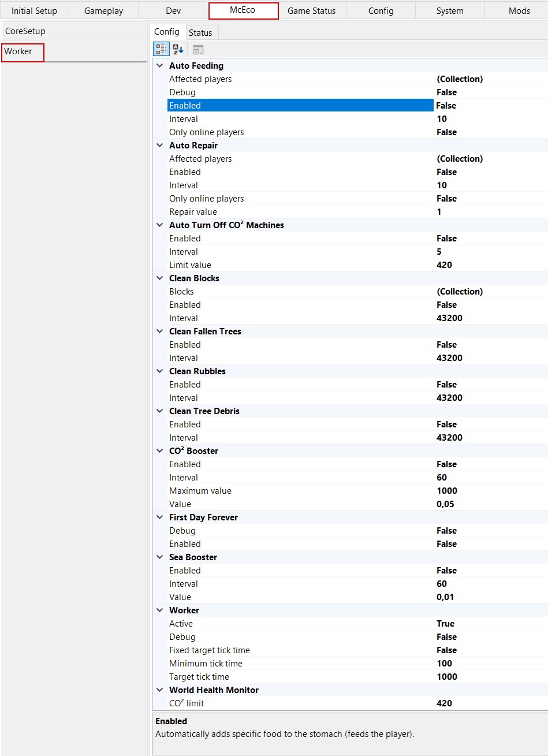Edit the Target tick time value 1000
Screen dimensions: 548x756
[491, 677]
